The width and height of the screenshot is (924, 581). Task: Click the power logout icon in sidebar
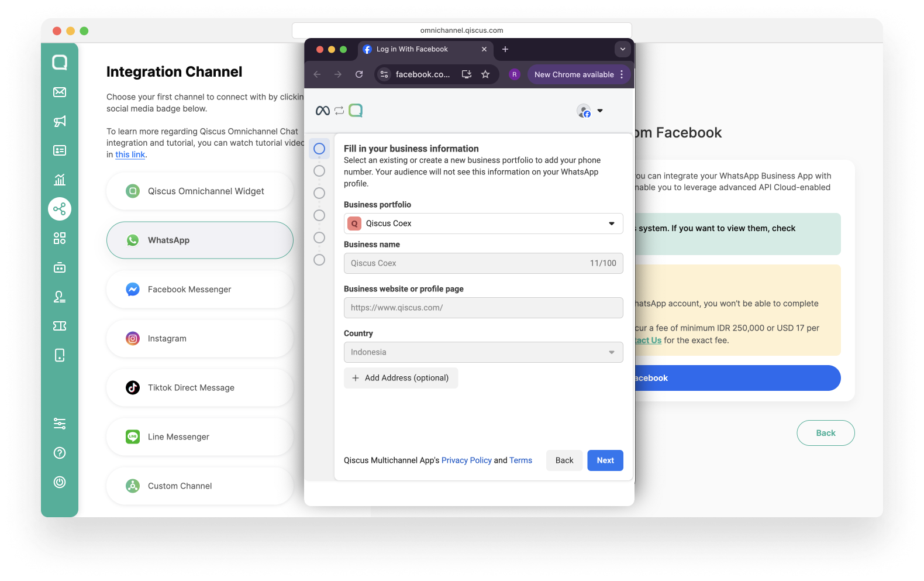click(x=60, y=482)
